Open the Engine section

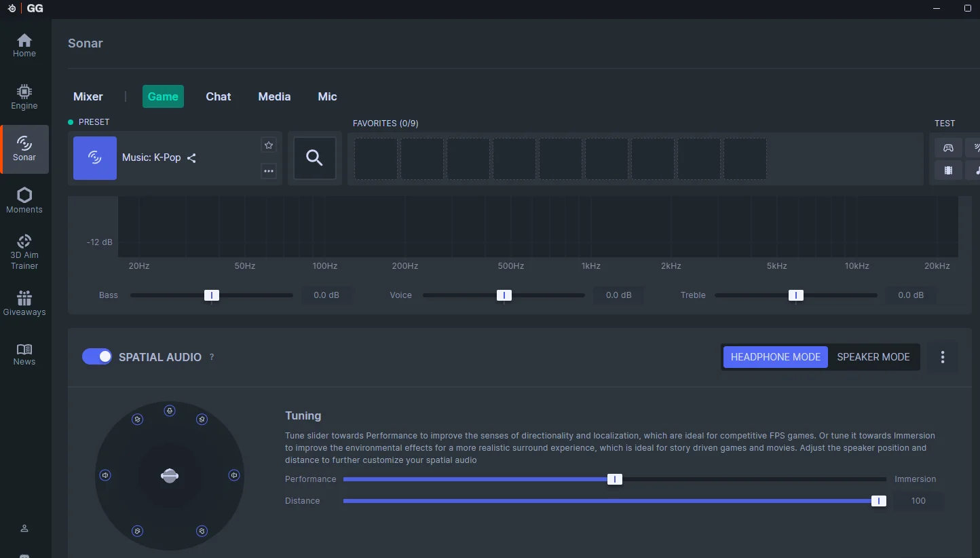pos(24,97)
